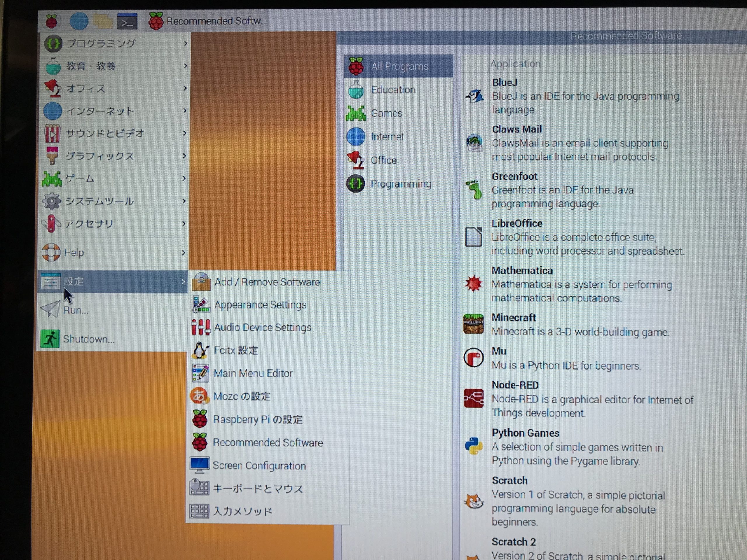747x560 pixels.
Task: Click the Audio Device Settings mixer icon
Action: [x=200, y=328]
